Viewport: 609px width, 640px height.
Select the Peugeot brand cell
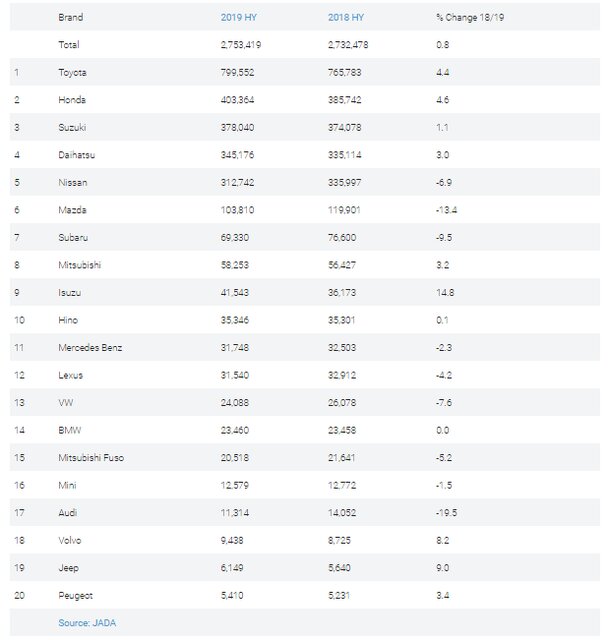[x=76, y=595]
